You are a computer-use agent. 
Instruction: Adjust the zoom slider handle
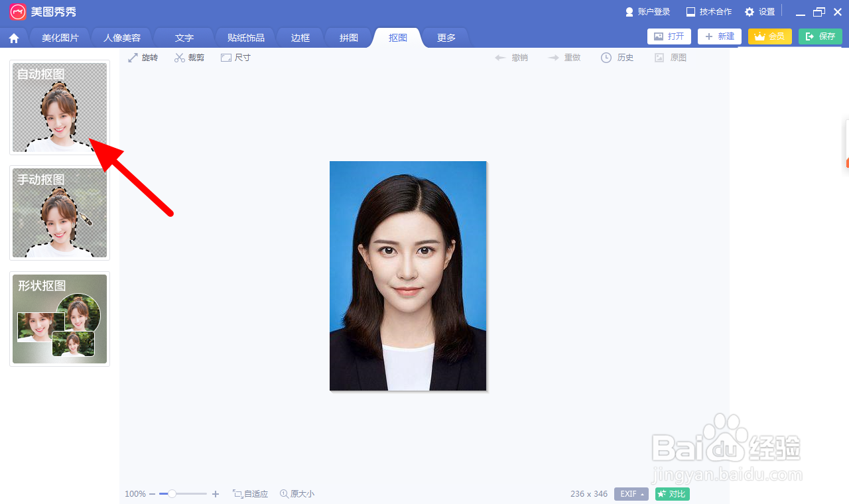[172, 493]
